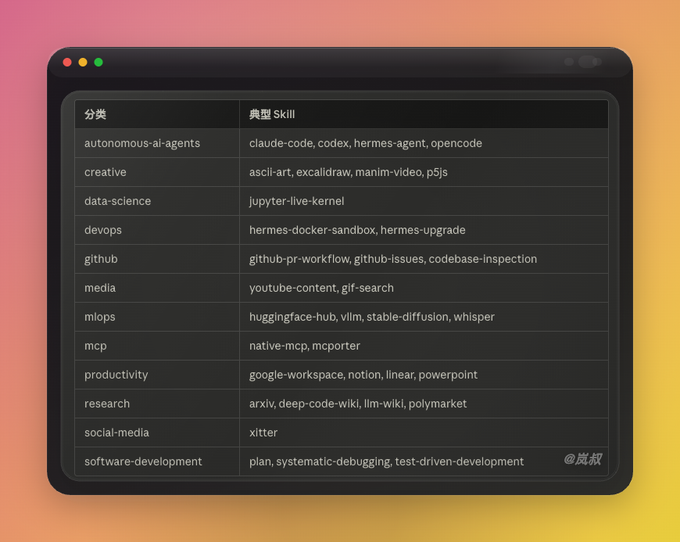
Task: Select github-pr-workflow skills cell
Action: click(424, 259)
